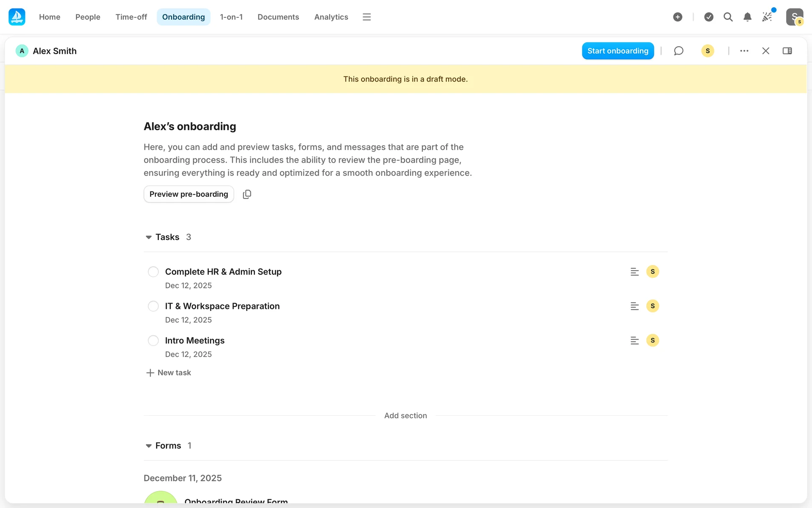
Task: Open description icon for Intro Meetings task
Action: coord(634,340)
